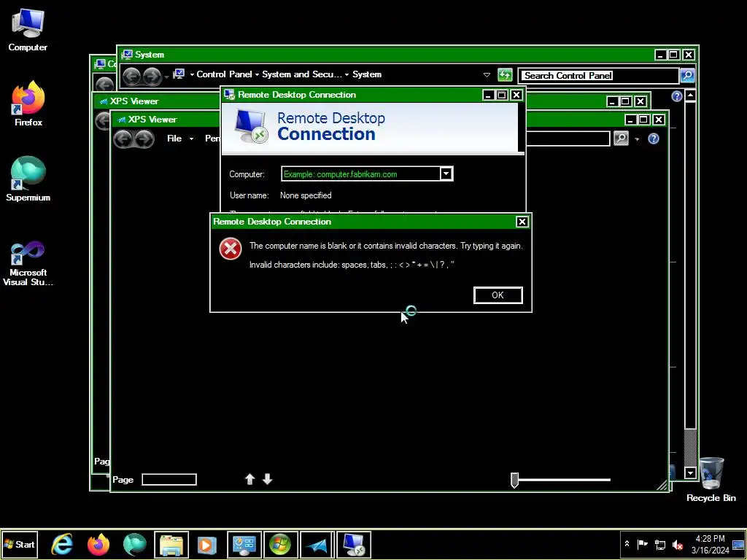Close the front XPS Viewer window

click(659, 120)
